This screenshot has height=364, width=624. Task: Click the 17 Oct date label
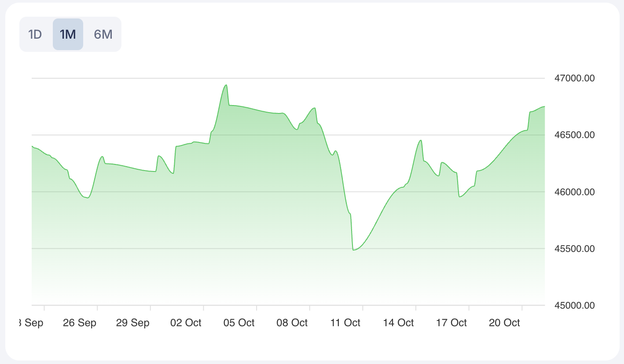pyautogui.click(x=451, y=323)
